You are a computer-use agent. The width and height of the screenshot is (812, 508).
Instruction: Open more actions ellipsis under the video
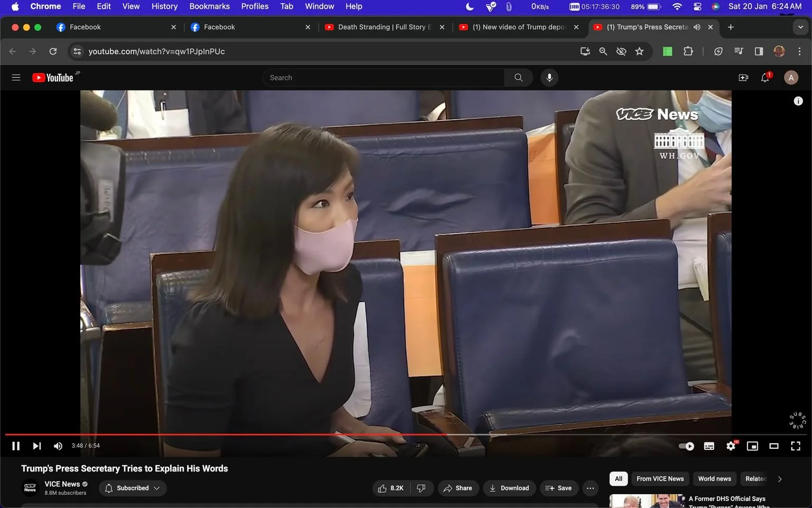click(x=590, y=488)
